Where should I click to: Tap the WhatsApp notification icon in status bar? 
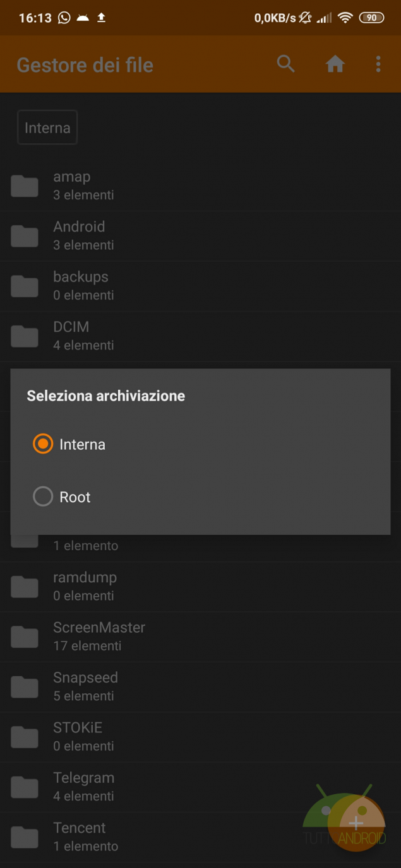tap(64, 18)
